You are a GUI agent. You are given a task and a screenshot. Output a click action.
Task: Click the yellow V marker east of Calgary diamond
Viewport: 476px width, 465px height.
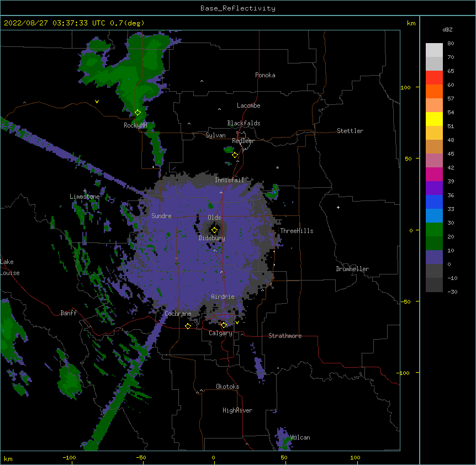(237, 323)
